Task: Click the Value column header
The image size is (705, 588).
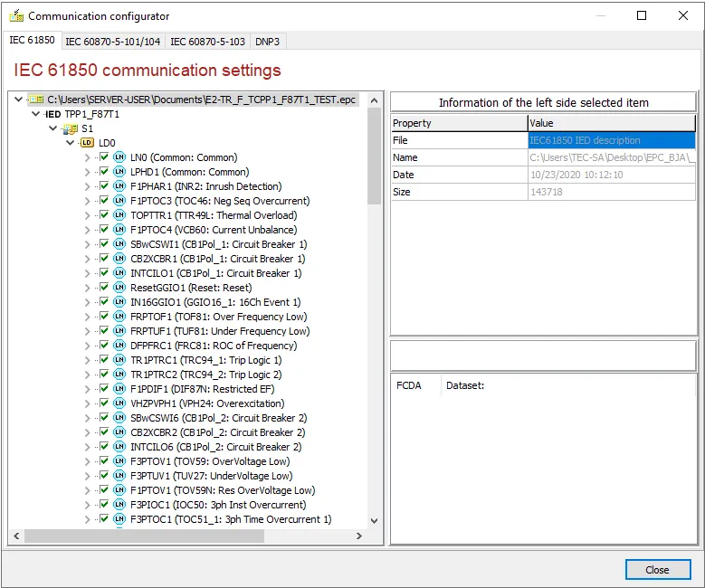Action: pyautogui.click(x=612, y=123)
